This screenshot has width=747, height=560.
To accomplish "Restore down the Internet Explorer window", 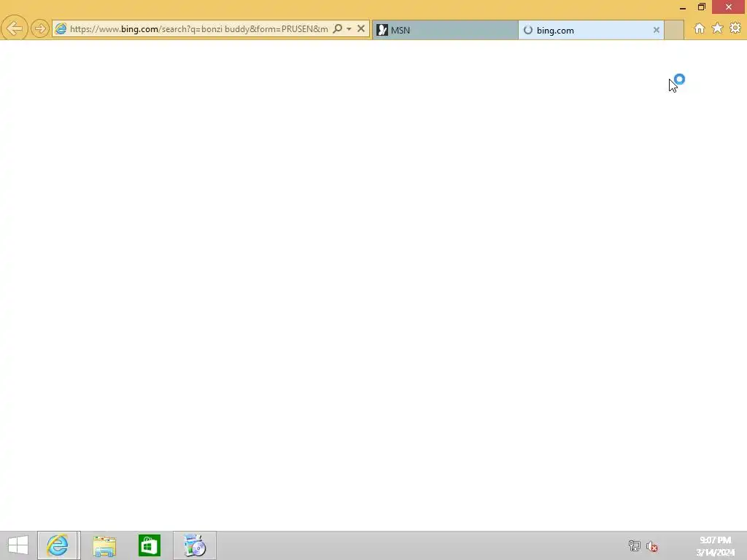I will point(701,7).
